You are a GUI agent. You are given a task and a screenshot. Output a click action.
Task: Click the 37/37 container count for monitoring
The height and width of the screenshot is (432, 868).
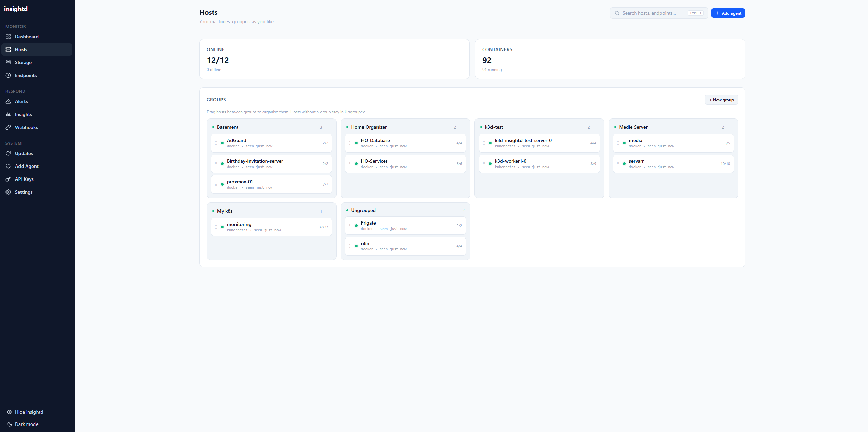[x=323, y=227]
